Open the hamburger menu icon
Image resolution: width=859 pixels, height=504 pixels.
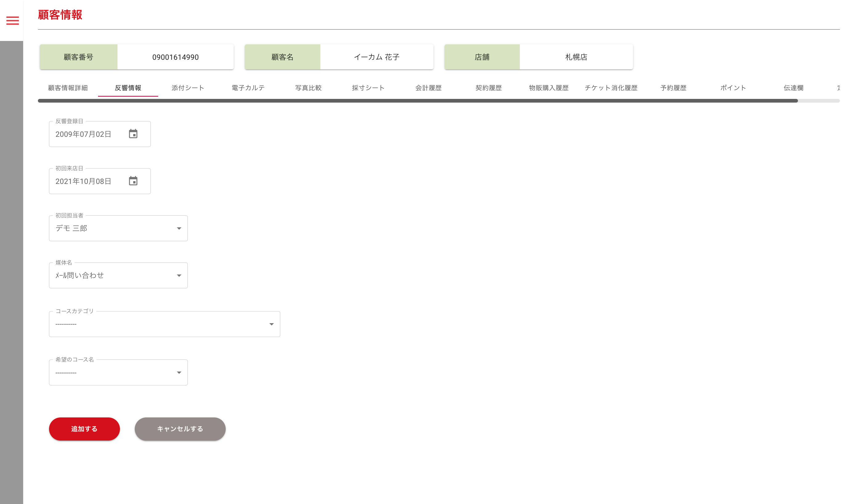point(13,21)
